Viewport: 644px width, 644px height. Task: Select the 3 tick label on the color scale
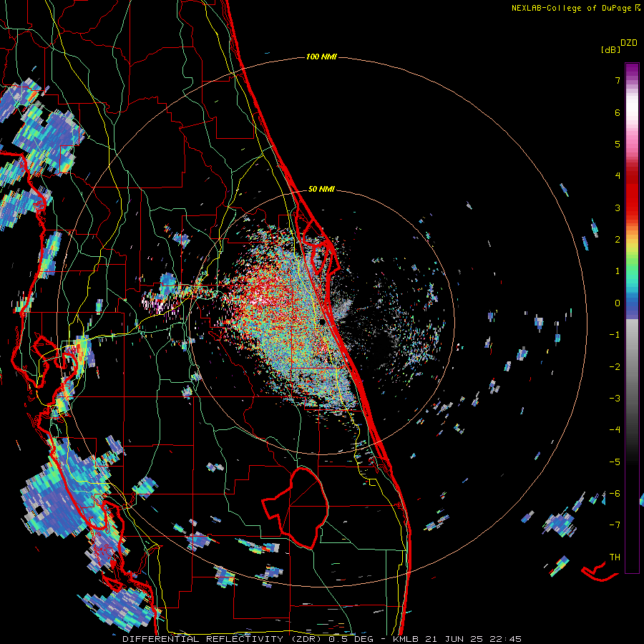tap(618, 208)
